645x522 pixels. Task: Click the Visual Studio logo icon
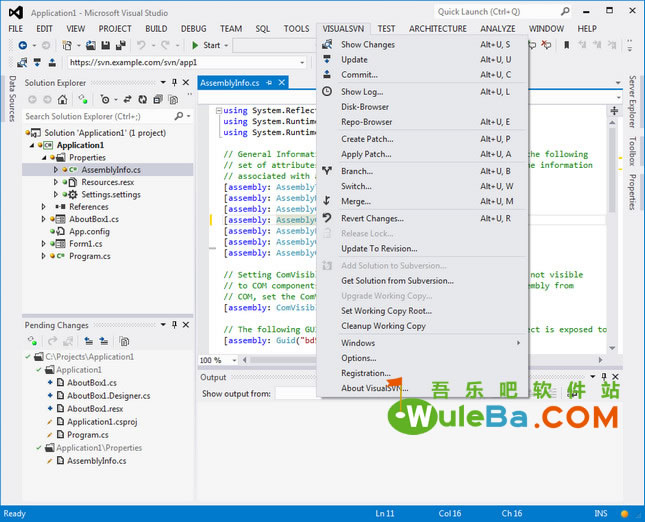click(16, 13)
